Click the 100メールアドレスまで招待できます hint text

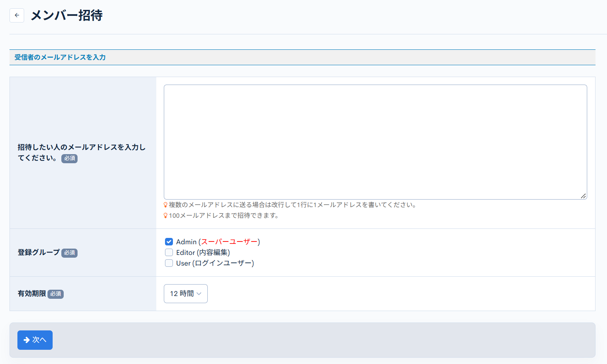coord(224,216)
